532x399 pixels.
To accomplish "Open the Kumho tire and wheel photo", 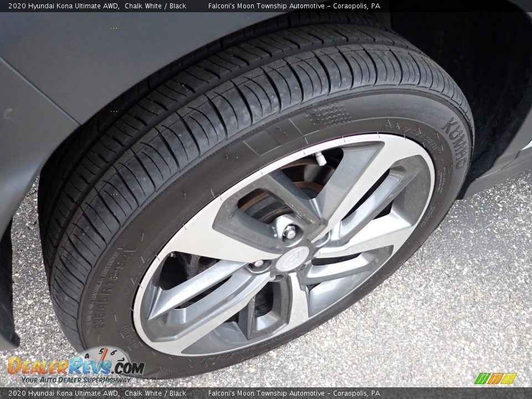I will [266, 200].
